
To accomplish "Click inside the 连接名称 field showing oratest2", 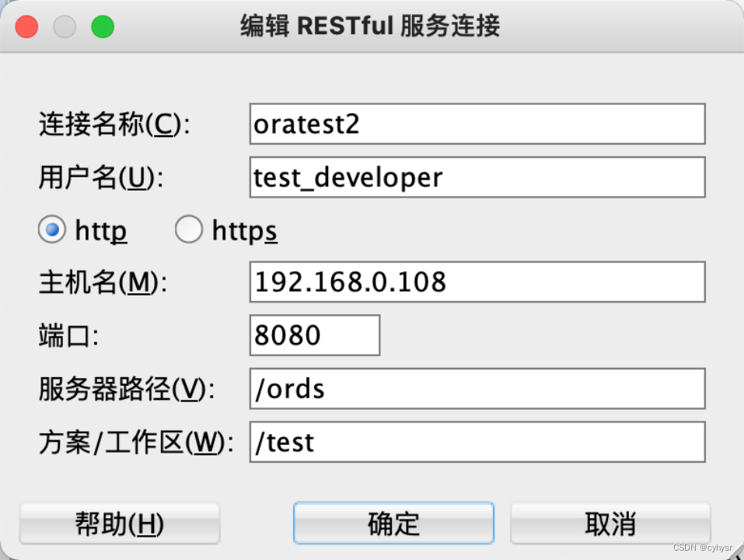I will point(476,124).
